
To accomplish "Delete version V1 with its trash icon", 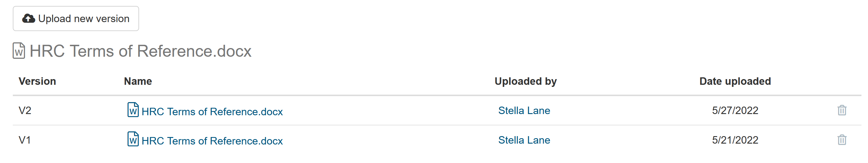I will pyautogui.click(x=842, y=140).
